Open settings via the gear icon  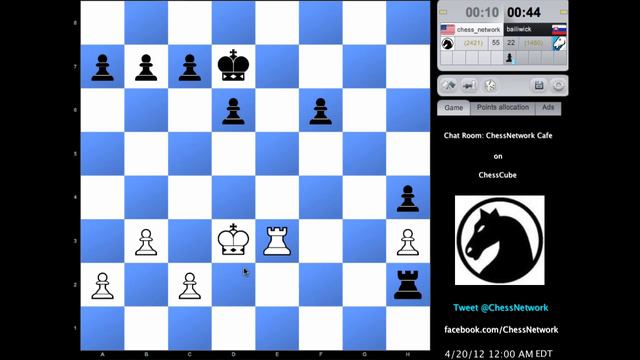[558, 85]
